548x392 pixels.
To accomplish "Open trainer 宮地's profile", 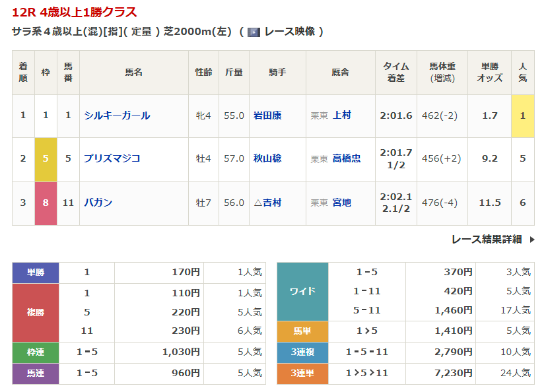I will point(342,203).
